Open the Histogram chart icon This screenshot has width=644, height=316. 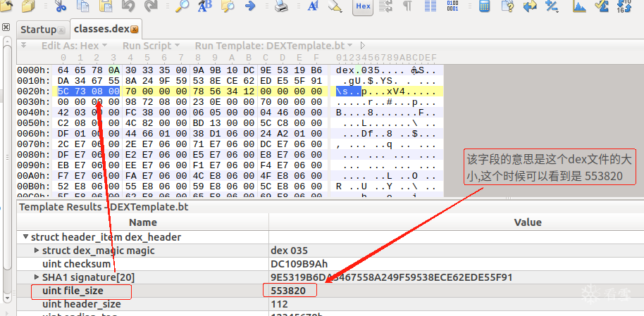pyautogui.click(x=579, y=6)
